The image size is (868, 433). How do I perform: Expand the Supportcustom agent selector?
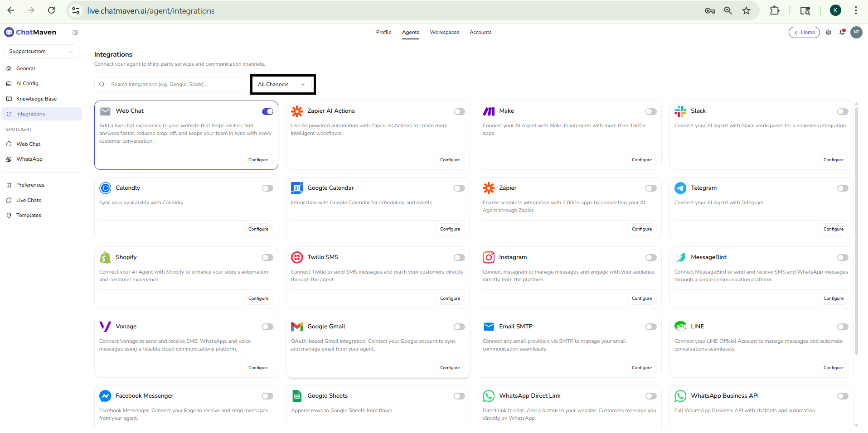pyautogui.click(x=41, y=51)
